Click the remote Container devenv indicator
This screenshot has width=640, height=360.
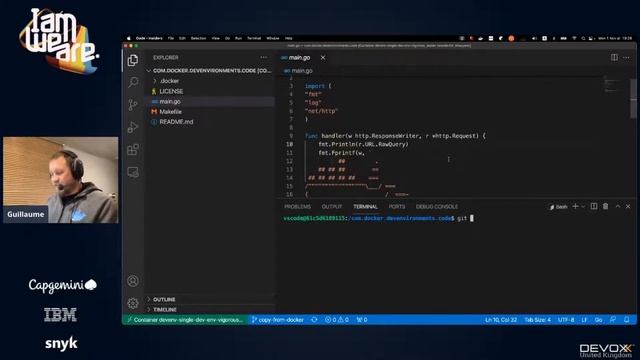click(x=185, y=320)
